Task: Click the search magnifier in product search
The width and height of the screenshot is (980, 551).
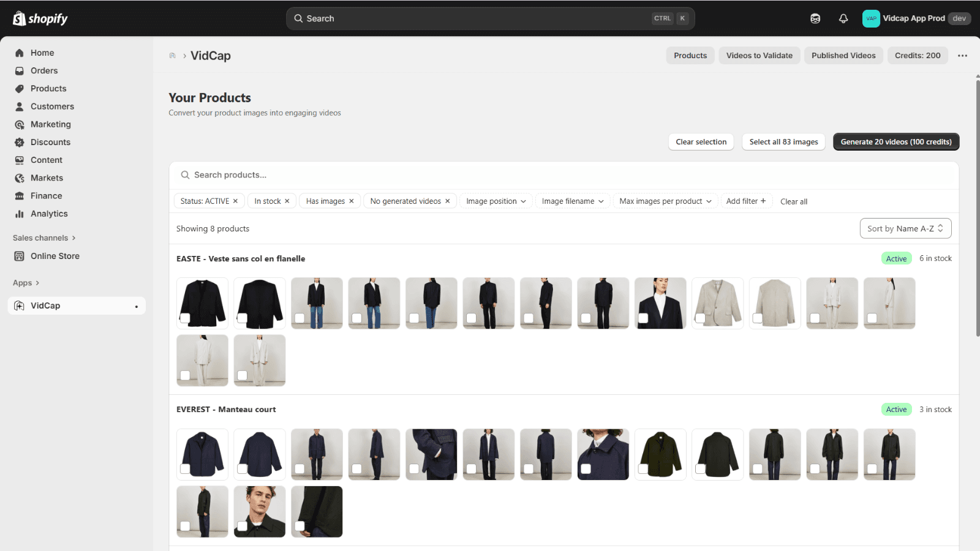Action: [x=185, y=175]
